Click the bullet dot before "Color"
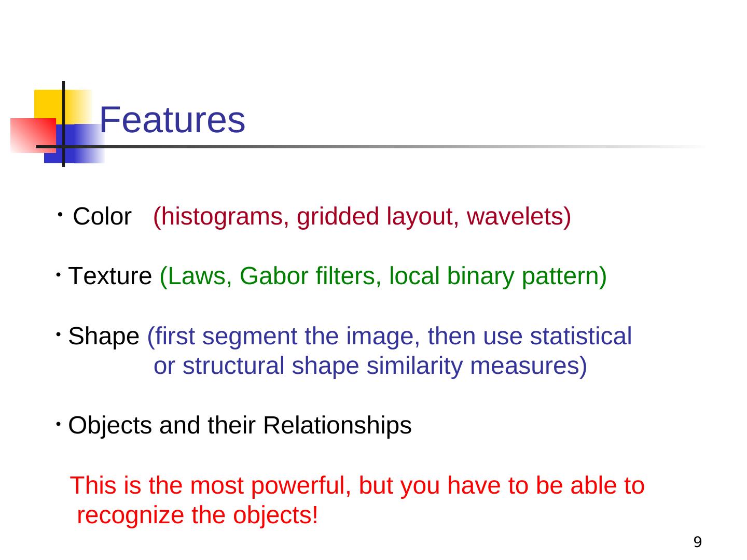Image resolution: width=747 pixels, height=560 pixels. click(61, 214)
